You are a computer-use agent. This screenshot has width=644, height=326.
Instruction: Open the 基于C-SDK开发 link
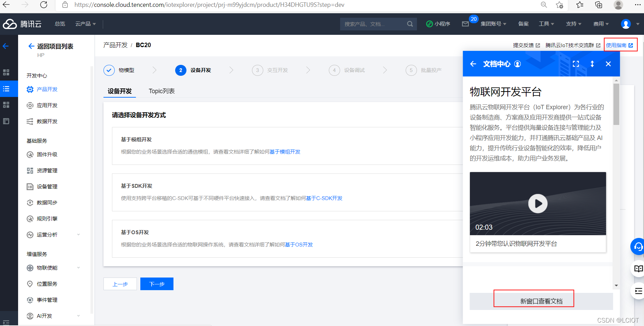pyautogui.click(x=324, y=198)
